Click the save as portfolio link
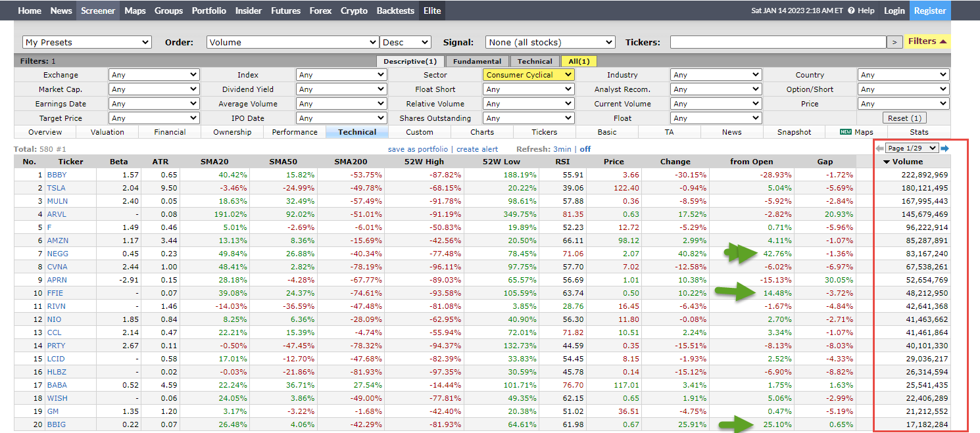980x433 pixels. (418, 149)
